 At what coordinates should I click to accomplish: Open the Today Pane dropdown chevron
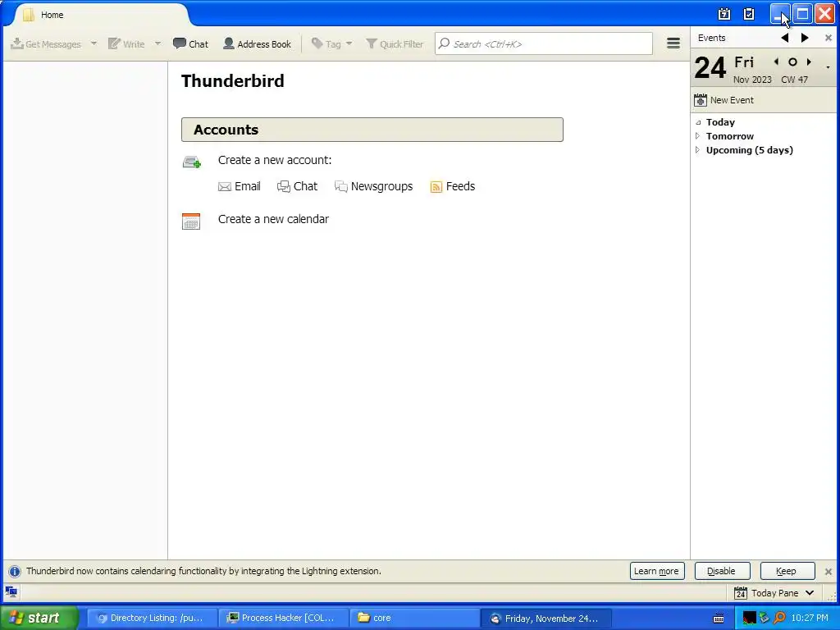tap(810, 593)
